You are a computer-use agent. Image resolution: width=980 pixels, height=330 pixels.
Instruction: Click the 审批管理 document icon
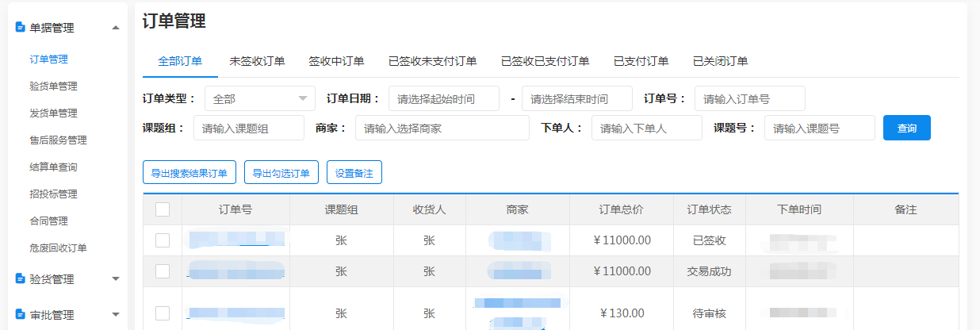[x=21, y=315]
